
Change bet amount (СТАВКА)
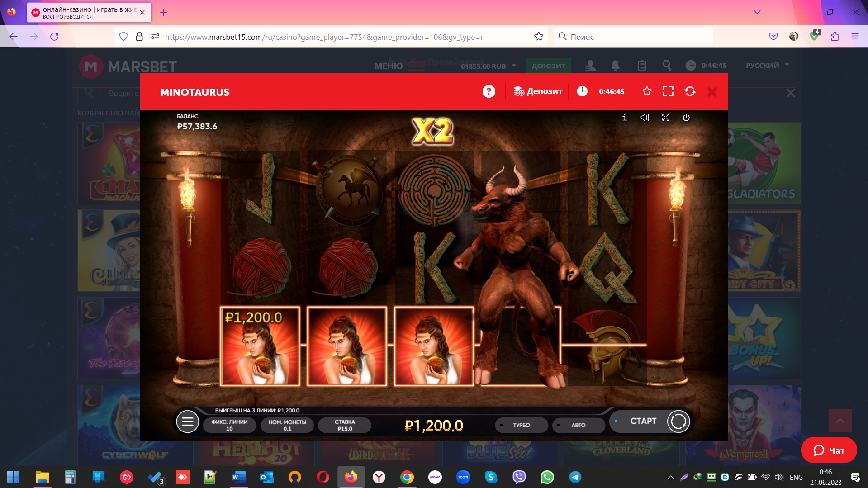[x=345, y=425]
